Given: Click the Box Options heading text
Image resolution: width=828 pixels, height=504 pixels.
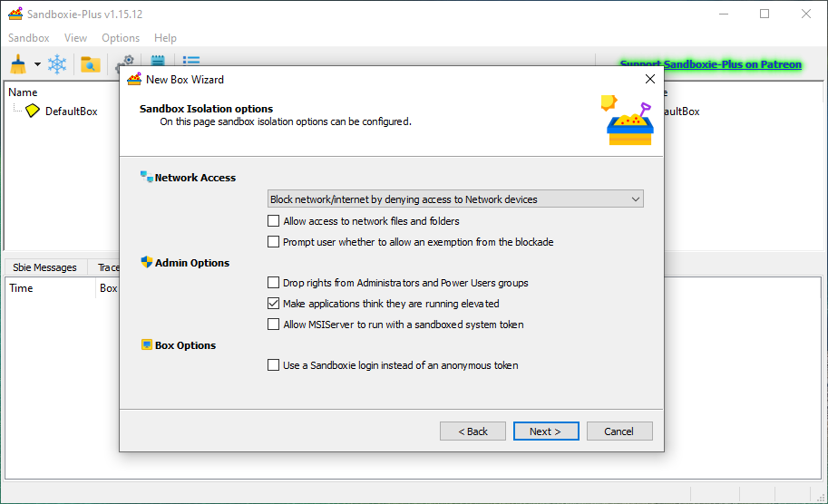Looking at the screenshot, I should tap(185, 345).
